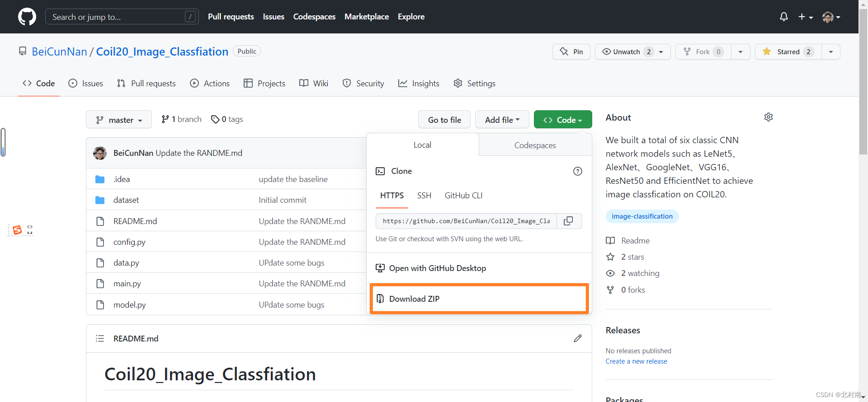
Task: Toggle the green Code dropdown
Action: [563, 120]
